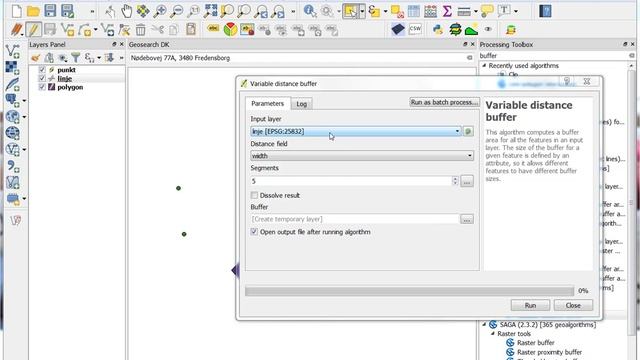The image size is (640, 360).
Task: Open the attribute table icon
Action: click(413, 11)
